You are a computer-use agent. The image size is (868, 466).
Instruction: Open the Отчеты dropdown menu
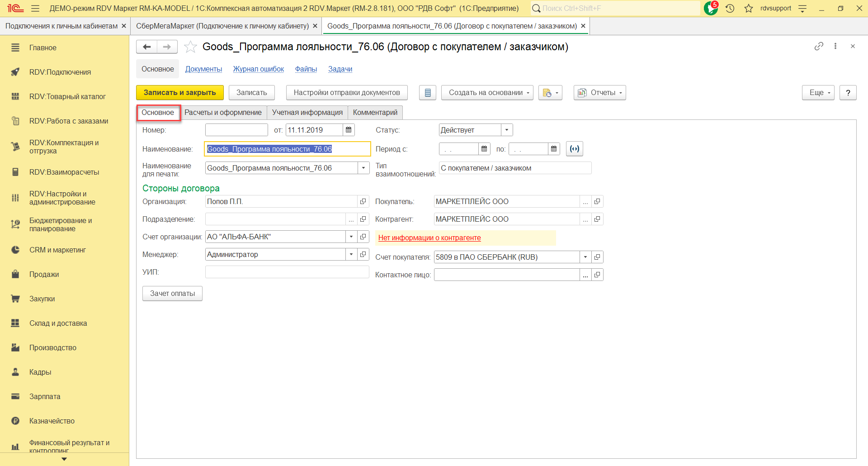[x=599, y=93]
